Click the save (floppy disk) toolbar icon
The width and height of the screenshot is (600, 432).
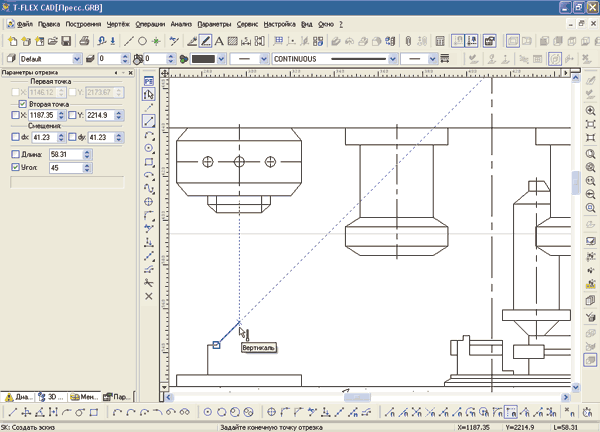coord(65,41)
